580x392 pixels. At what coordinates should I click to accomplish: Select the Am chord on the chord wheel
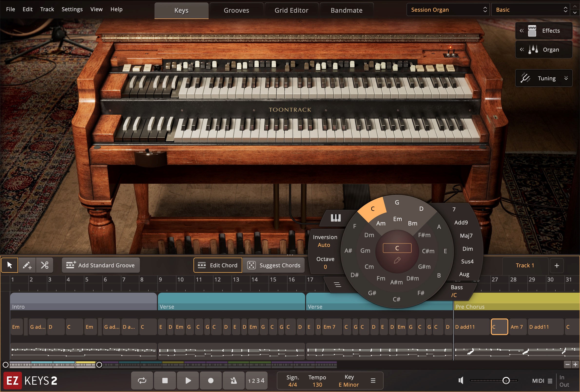381,224
